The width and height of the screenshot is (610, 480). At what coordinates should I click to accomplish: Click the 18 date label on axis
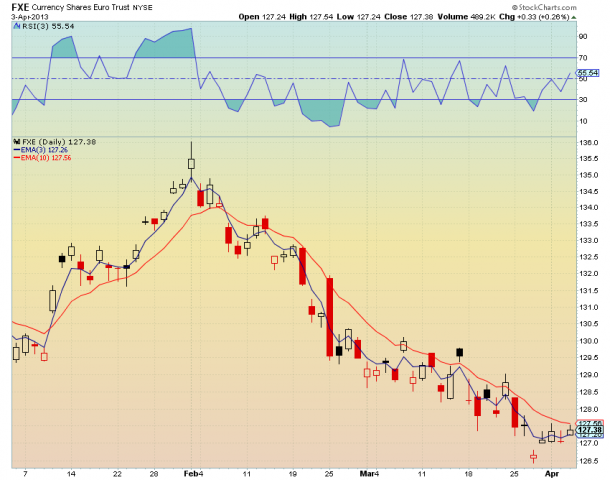coord(468,474)
